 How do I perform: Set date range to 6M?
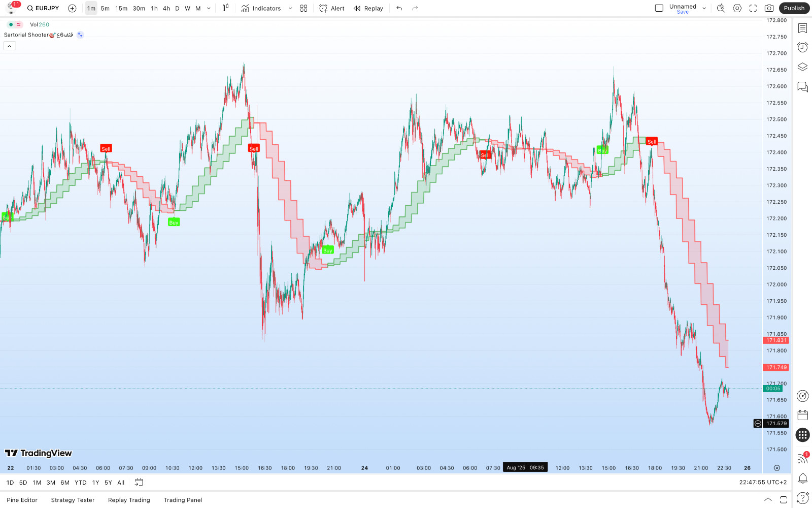point(65,483)
